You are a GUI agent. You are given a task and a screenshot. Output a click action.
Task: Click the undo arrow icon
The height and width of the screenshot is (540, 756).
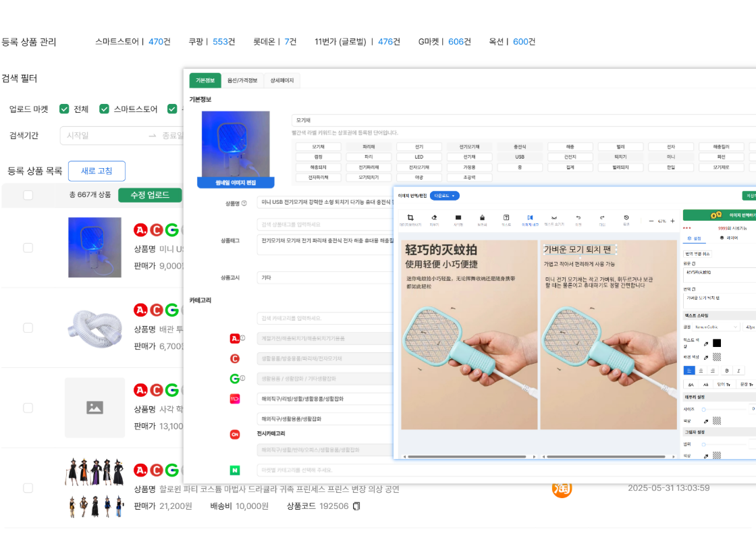tap(578, 218)
